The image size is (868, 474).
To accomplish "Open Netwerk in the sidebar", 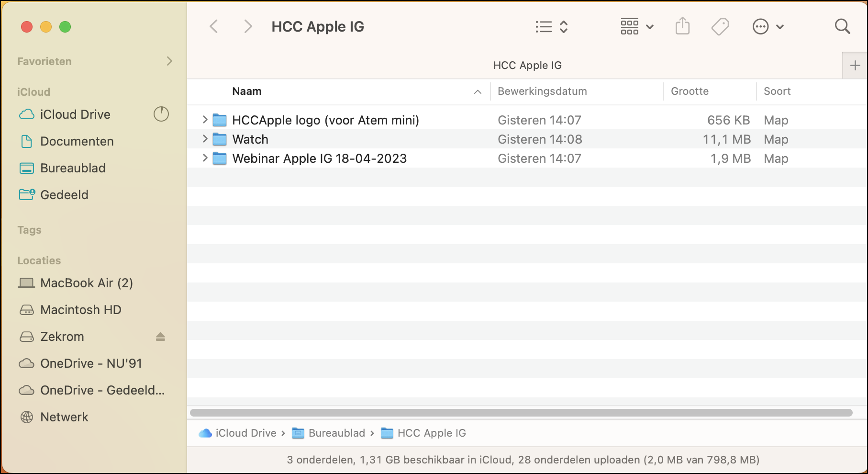I will click(64, 417).
